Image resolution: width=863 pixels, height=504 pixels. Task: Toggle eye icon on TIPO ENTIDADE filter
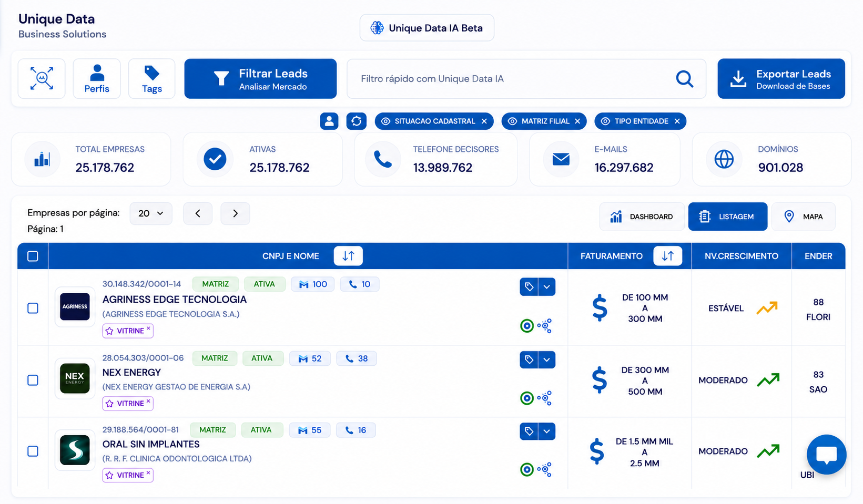click(x=605, y=121)
